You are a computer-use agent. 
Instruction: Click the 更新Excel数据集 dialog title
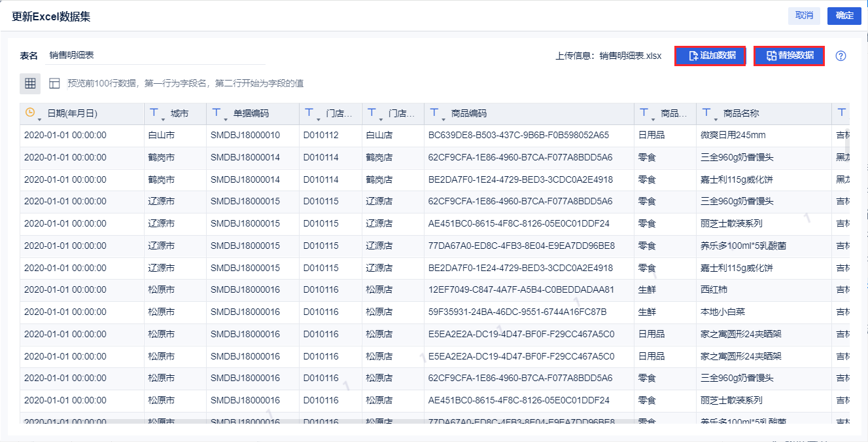50,16
